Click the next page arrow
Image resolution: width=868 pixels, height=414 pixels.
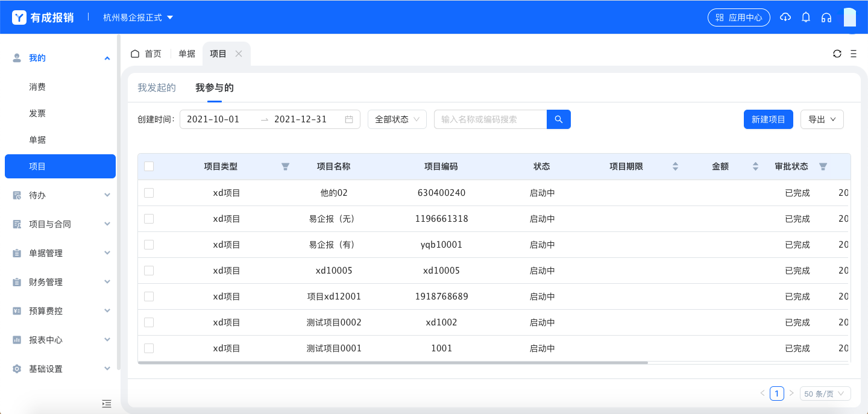click(791, 394)
